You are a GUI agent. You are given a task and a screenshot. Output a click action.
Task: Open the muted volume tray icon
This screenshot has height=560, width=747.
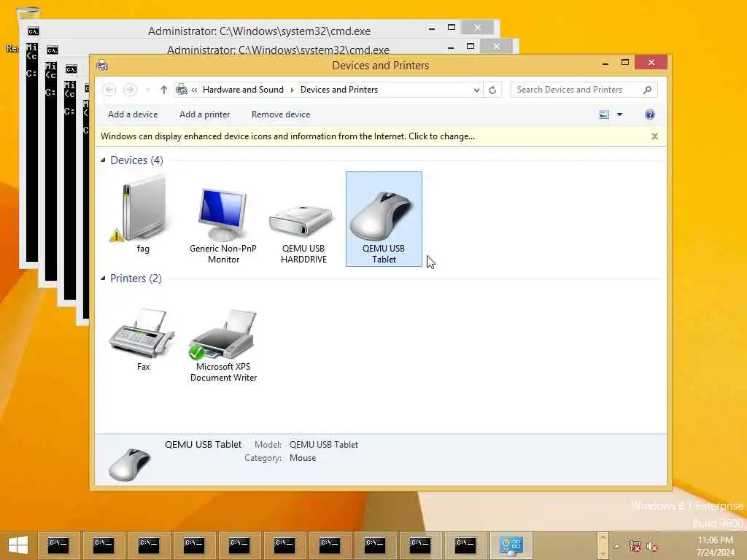point(651,545)
